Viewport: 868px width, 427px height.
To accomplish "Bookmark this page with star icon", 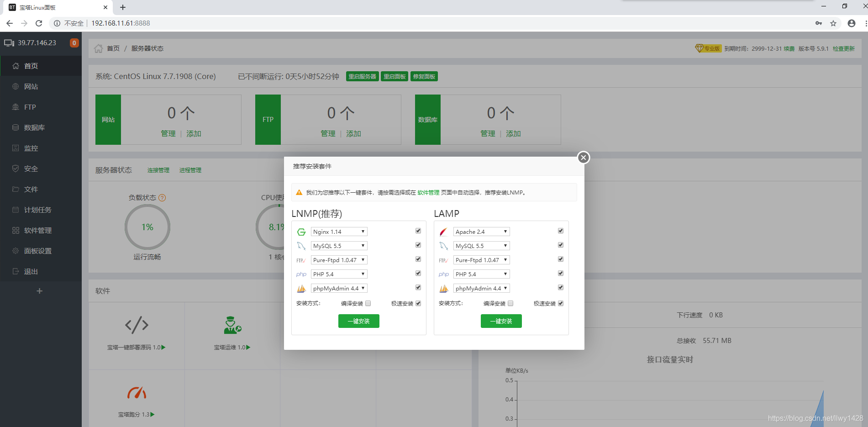I will point(833,23).
